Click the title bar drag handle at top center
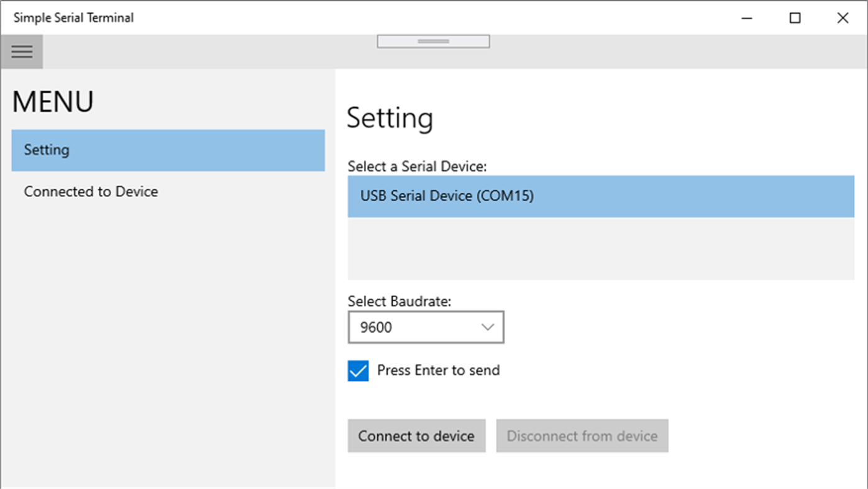 pos(433,41)
